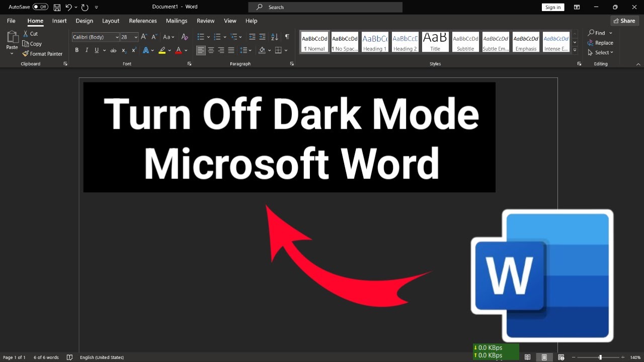Open Text Effects and Typography icon

pos(146,50)
